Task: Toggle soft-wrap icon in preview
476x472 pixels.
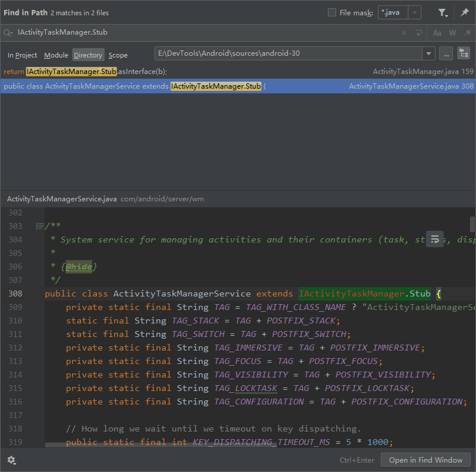Action: pyautogui.click(x=435, y=239)
